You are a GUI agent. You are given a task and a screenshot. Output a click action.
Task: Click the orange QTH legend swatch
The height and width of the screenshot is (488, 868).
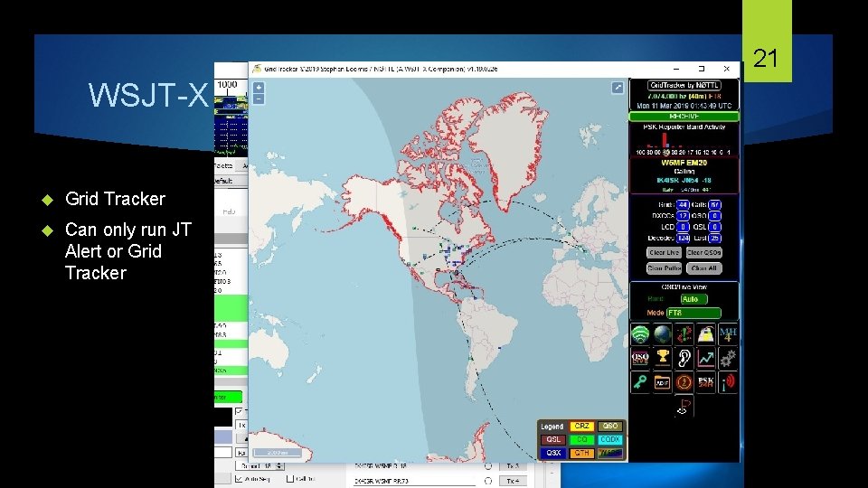581,453
